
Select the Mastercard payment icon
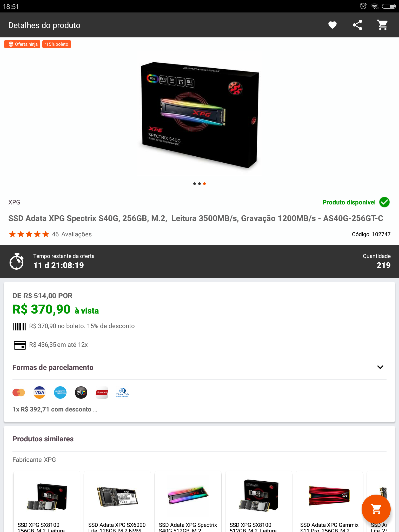[19, 392]
